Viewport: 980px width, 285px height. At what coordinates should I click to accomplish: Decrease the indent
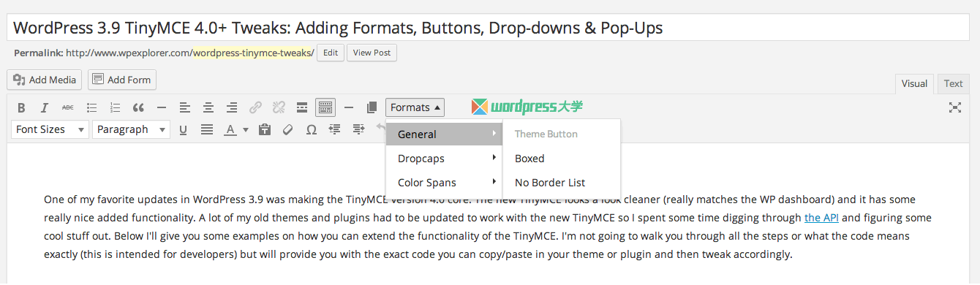tap(335, 129)
